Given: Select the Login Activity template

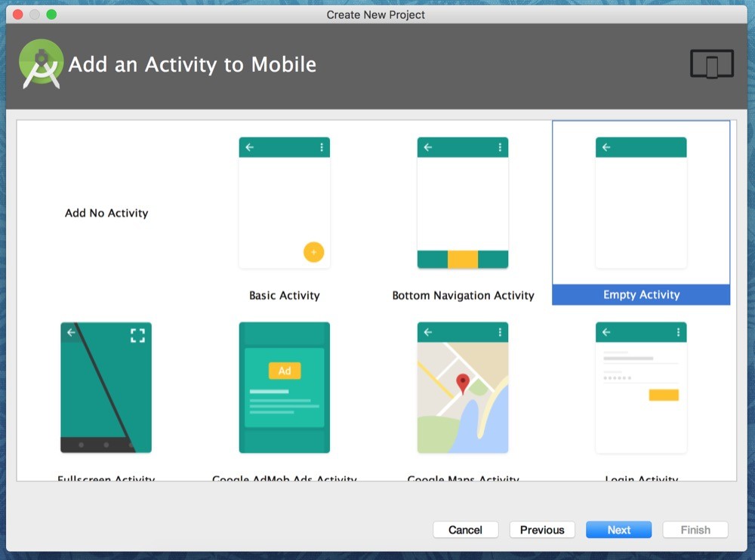Looking at the screenshot, I should pyautogui.click(x=640, y=387).
